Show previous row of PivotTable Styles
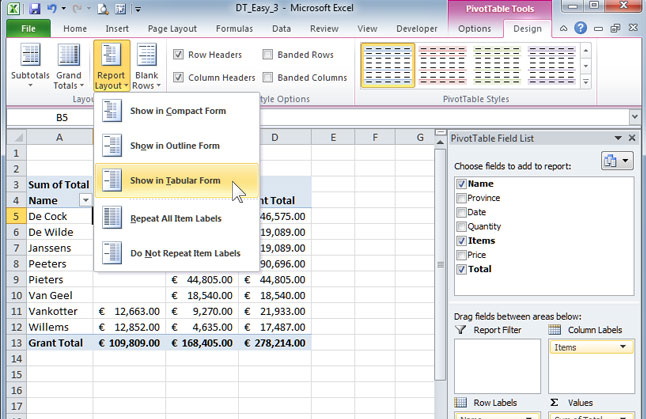 coord(586,51)
